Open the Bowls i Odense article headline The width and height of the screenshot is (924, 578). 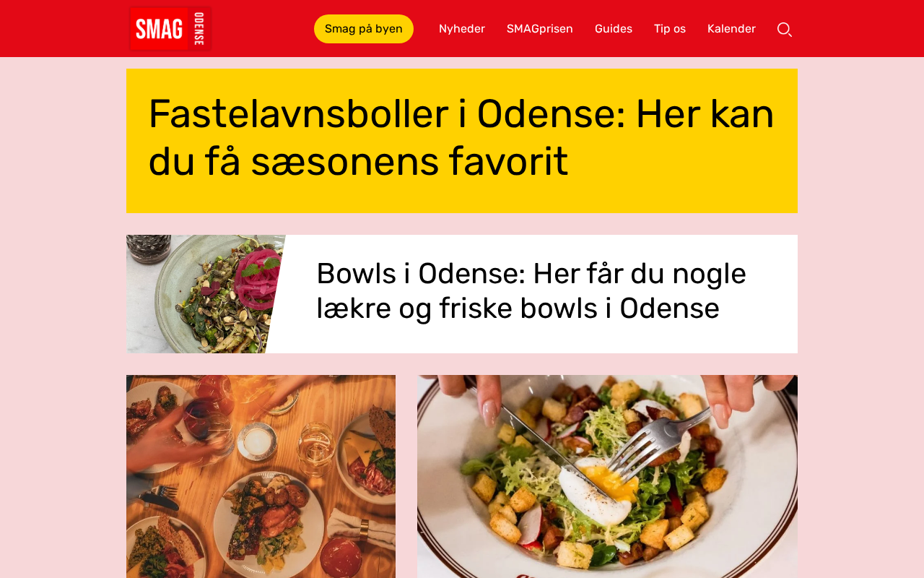click(531, 290)
